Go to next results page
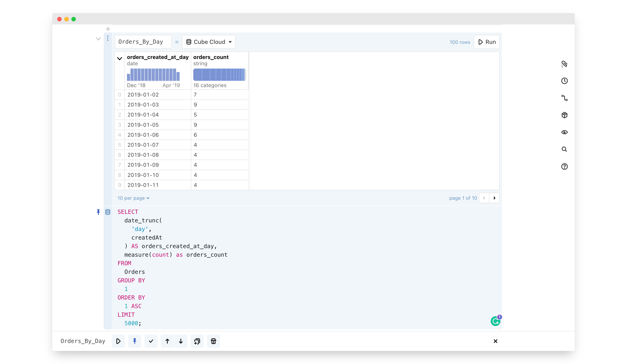The height and width of the screenshot is (364, 627). coord(494,198)
